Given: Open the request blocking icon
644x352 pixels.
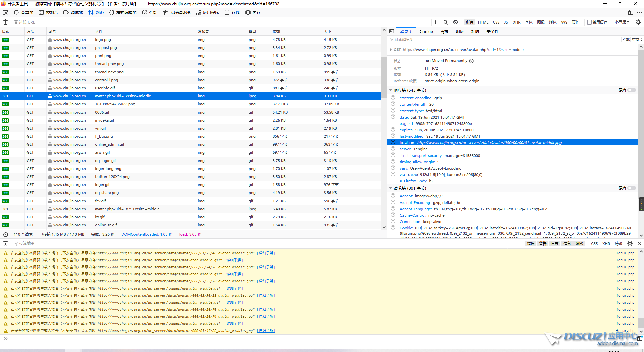Looking at the screenshot, I should (x=455, y=22).
